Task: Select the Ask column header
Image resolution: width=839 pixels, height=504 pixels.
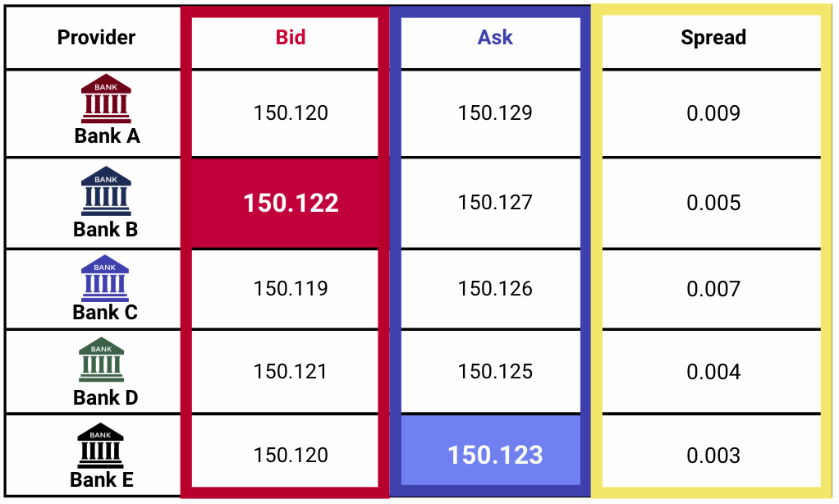Action: 495,38
